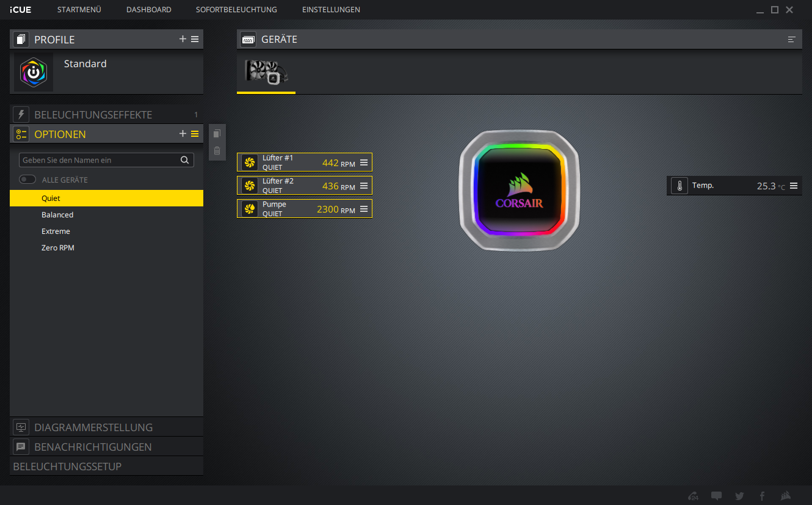Add a new cooling option with plus
Screen dimensions: 812x505
click(x=183, y=134)
